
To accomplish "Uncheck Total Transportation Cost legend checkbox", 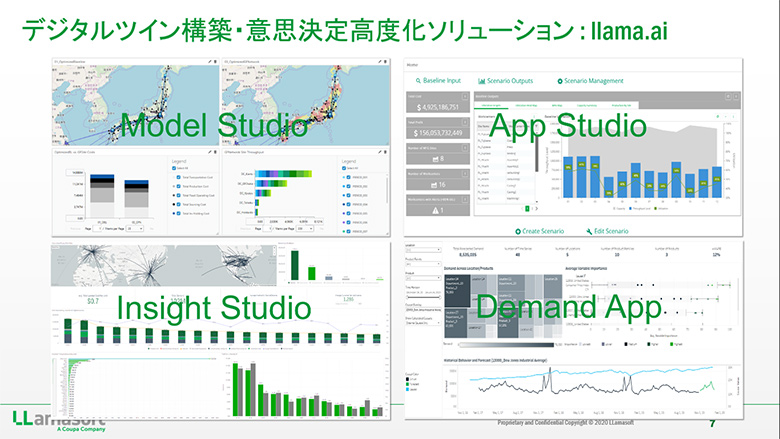I will coord(179,177).
